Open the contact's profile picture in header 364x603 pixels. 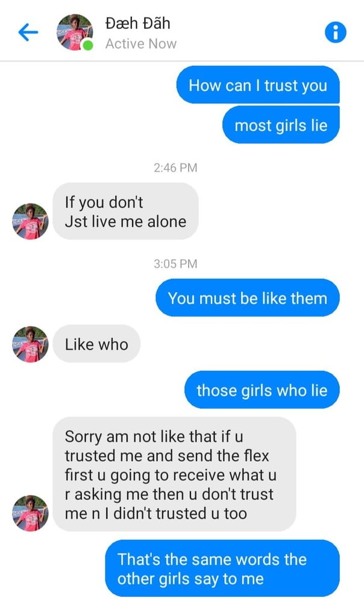(x=75, y=33)
